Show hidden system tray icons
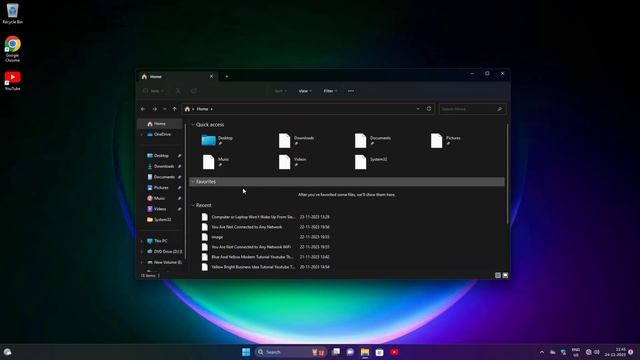This screenshot has width=640, height=360. click(542, 352)
